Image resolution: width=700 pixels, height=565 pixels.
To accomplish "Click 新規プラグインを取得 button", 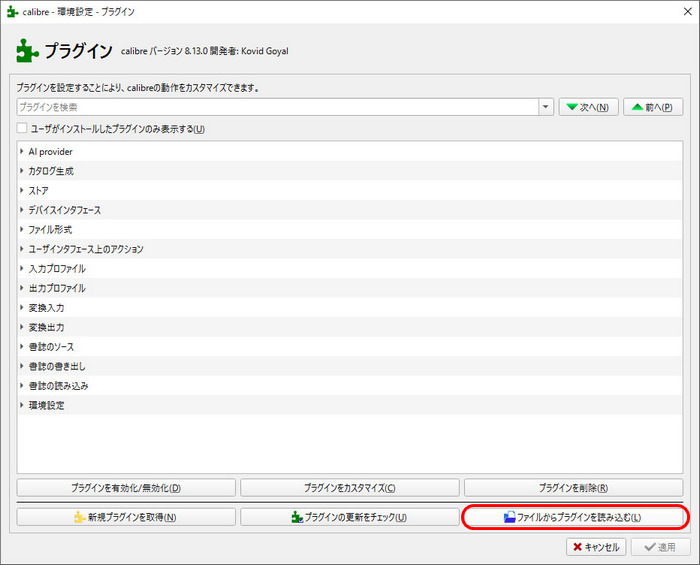I will click(x=126, y=517).
